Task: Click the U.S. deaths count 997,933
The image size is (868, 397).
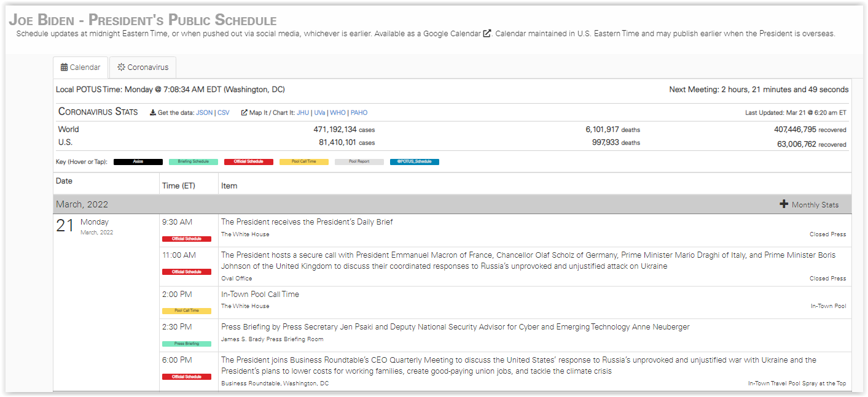Action: 604,143
